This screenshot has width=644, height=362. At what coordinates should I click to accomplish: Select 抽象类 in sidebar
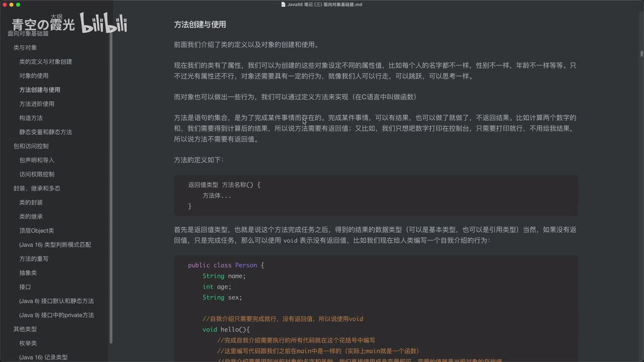click(x=28, y=273)
